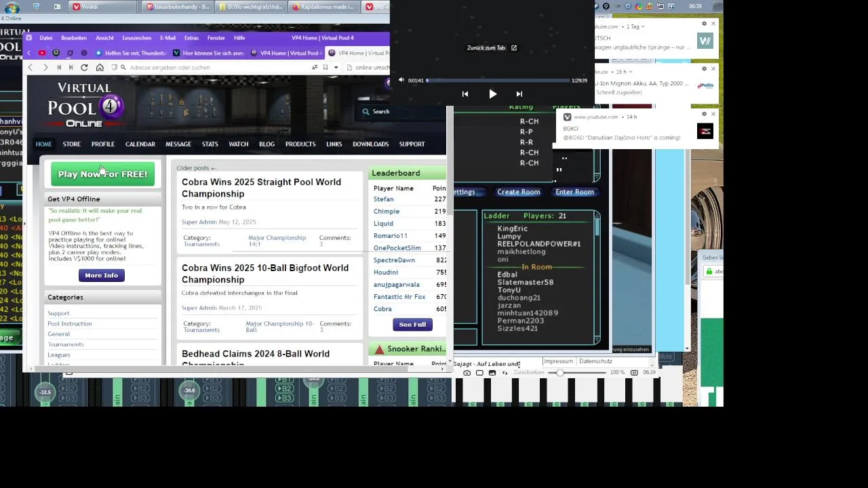Screen dimensions: 868x488
Task: Open the E-Mail menu
Action: [x=167, y=38]
